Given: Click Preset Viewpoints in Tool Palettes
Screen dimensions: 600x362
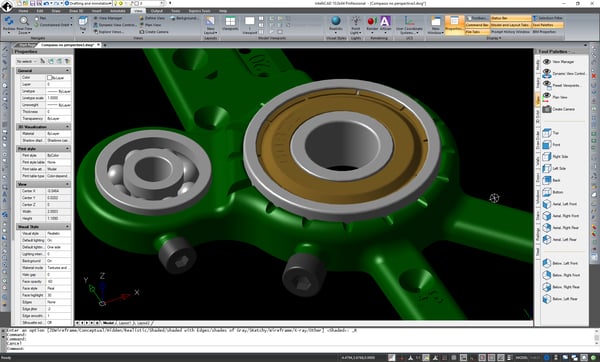Looking at the screenshot, I should tap(561, 85).
